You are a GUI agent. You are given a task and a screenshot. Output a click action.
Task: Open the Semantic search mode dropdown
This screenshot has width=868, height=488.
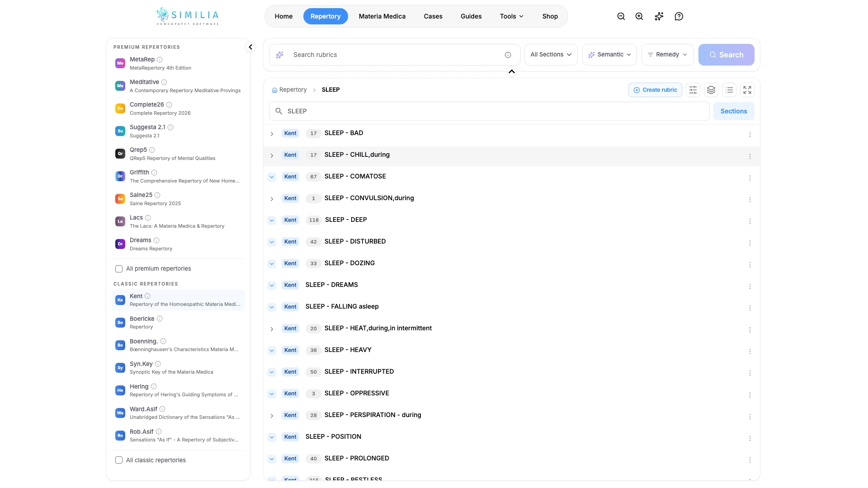(x=610, y=55)
